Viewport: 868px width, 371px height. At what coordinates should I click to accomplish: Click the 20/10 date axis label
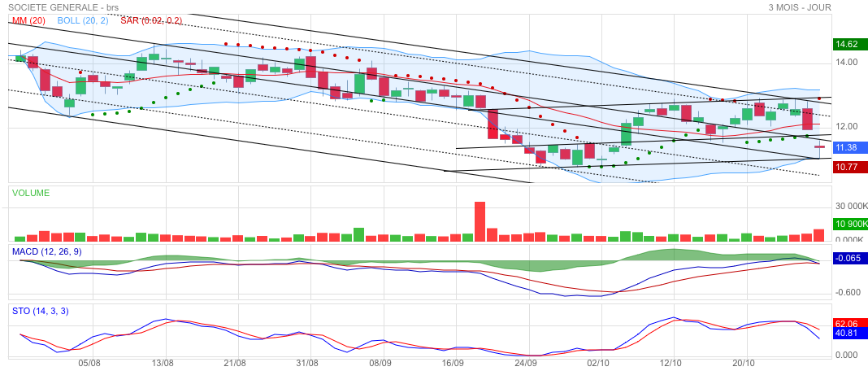(x=744, y=363)
